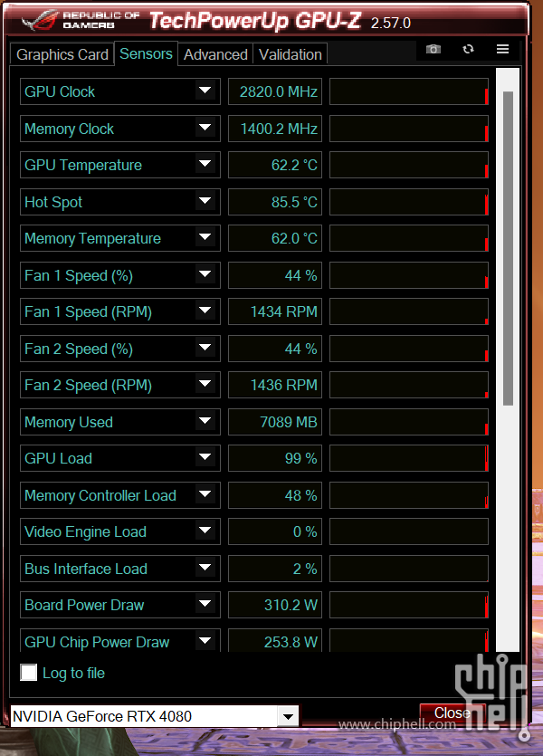Open the Memory Used dropdown arrow
Viewport: 543px width, 756px height.
205,421
